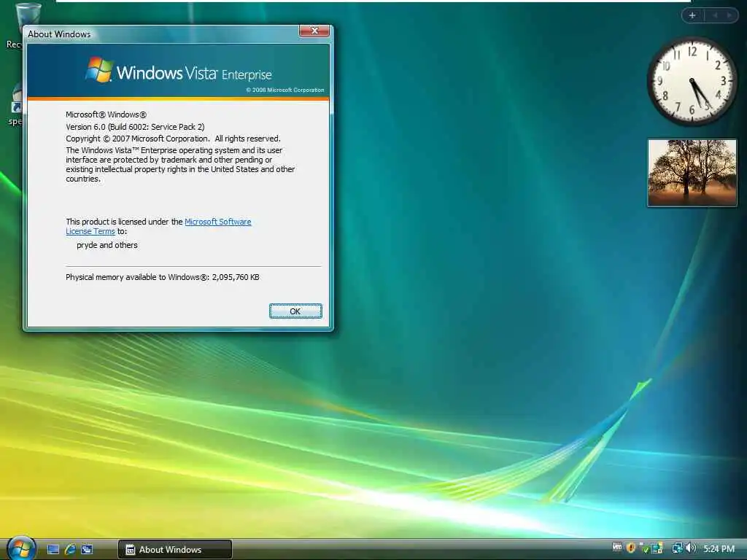The width and height of the screenshot is (747, 560).
Task: Open VMware Tools tray icon
Action: pos(617,548)
